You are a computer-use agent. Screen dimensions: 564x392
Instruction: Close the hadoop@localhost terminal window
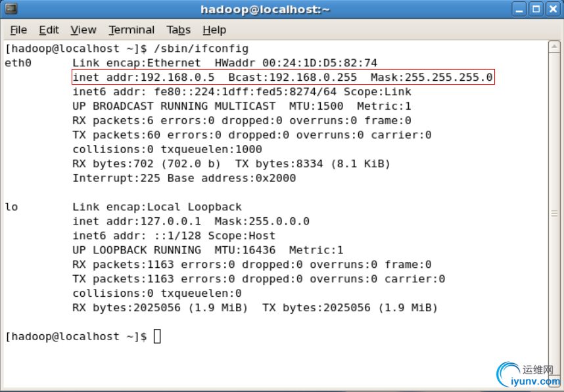[x=553, y=9]
